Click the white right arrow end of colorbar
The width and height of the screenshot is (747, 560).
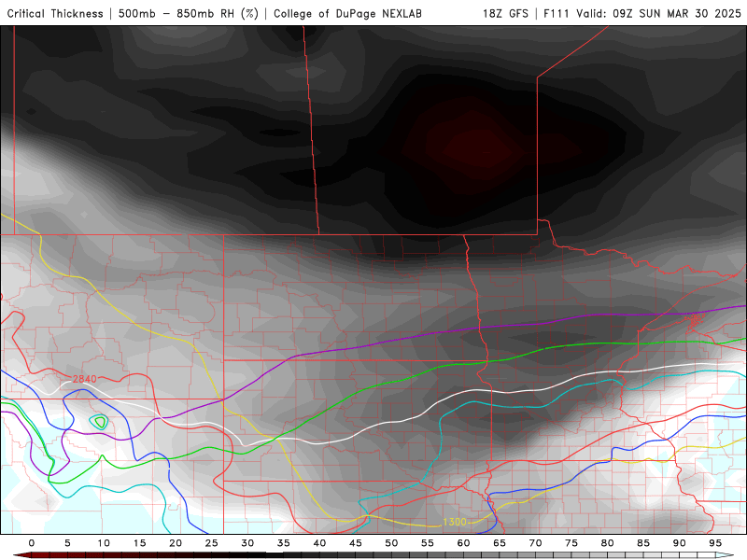pyautogui.click(x=726, y=555)
